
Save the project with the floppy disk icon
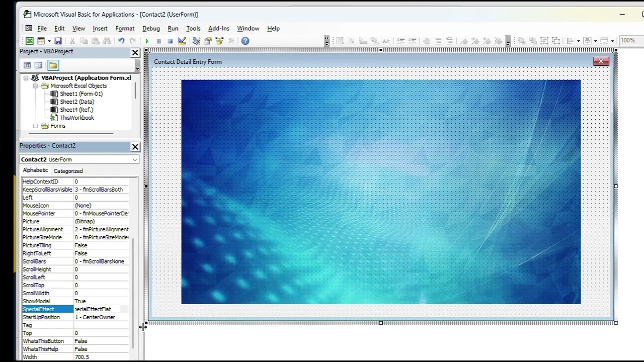[x=58, y=41]
